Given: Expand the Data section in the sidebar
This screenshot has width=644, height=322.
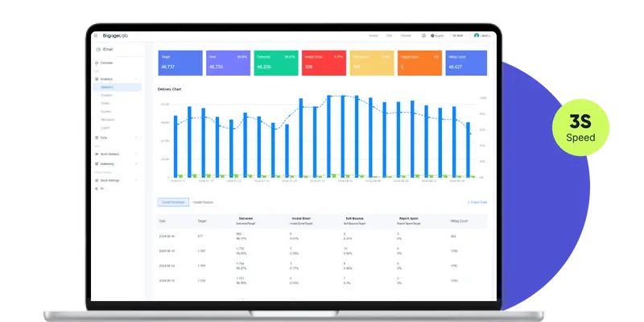Looking at the screenshot, I should click(136, 138).
